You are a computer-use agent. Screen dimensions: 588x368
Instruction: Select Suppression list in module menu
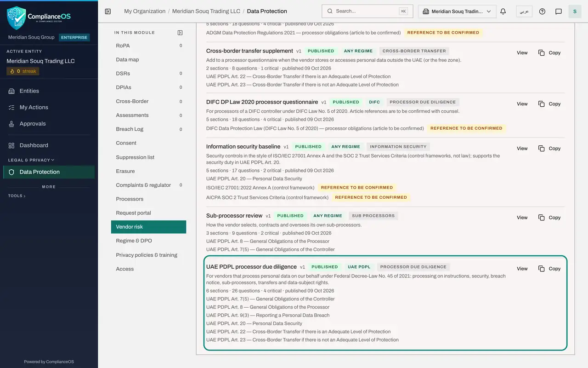click(x=148, y=157)
